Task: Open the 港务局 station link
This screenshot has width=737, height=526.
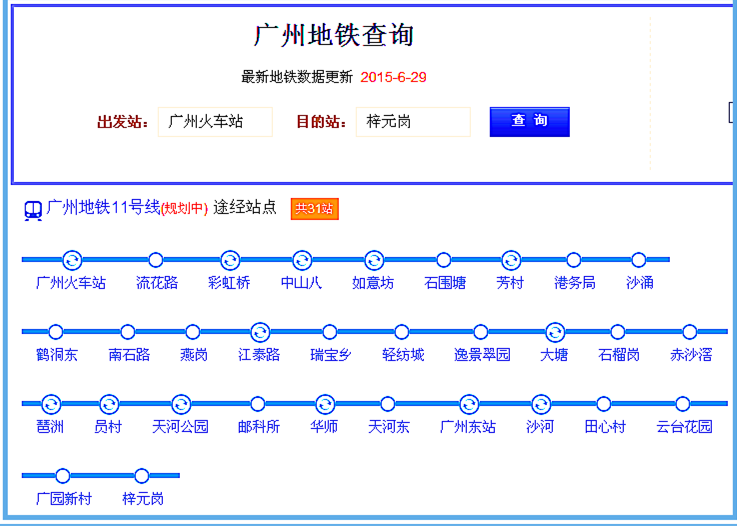Action: [x=575, y=283]
